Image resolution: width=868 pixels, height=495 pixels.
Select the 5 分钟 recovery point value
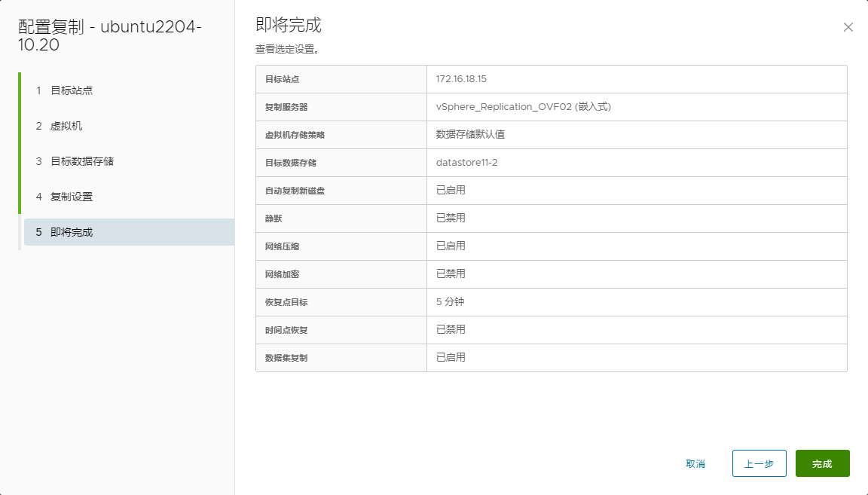pyautogui.click(x=450, y=302)
